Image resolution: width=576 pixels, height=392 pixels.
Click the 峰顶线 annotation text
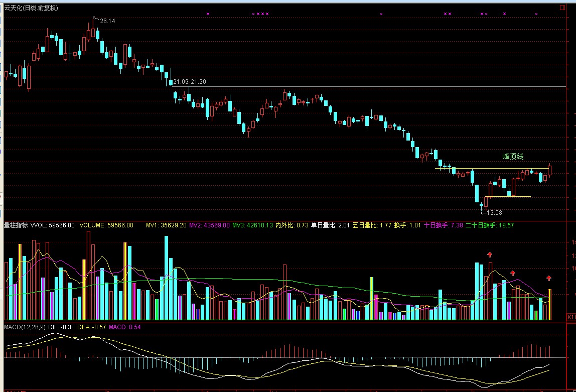(513, 157)
